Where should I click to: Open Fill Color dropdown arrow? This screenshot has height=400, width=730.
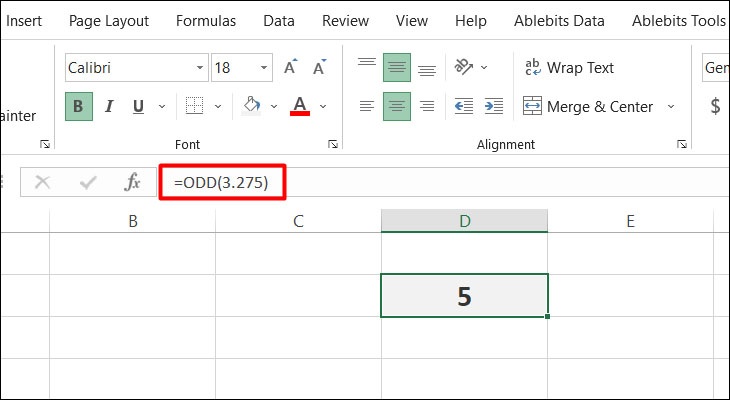point(274,107)
